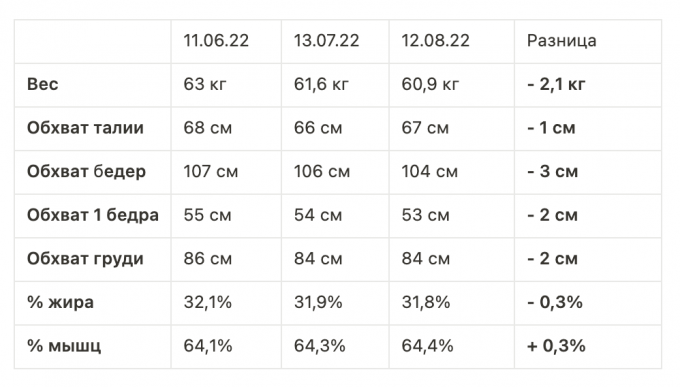Click the 54 см thigh cell
This screenshot has height=387, width=680.
[318, 215]
